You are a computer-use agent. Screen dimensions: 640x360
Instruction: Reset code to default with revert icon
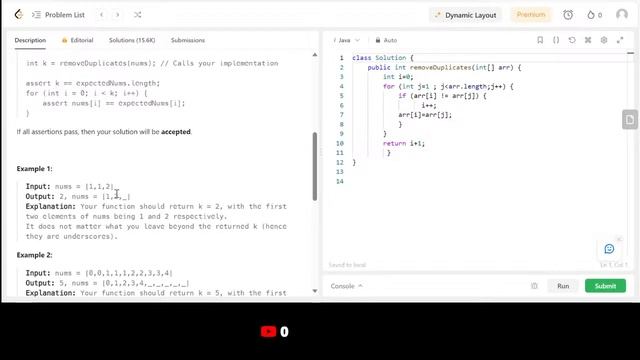[572, 40]
